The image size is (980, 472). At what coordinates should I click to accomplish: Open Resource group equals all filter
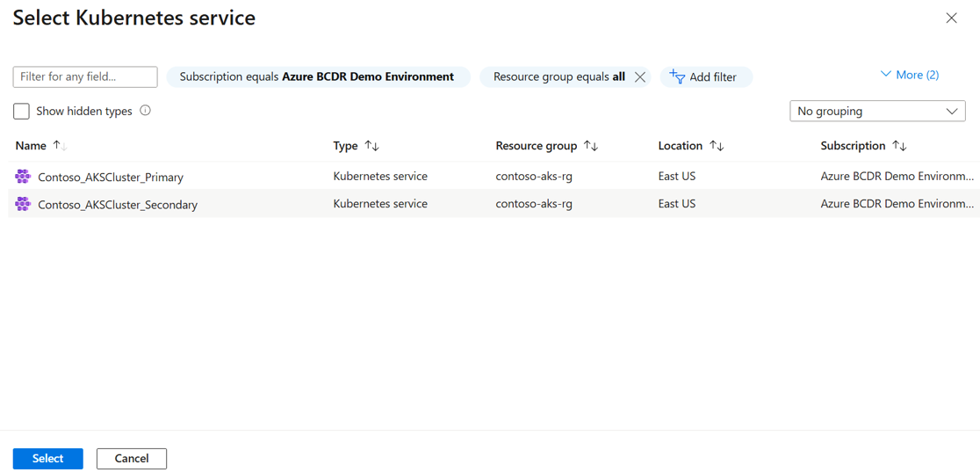pyautogui.click(x=558, y=77)
